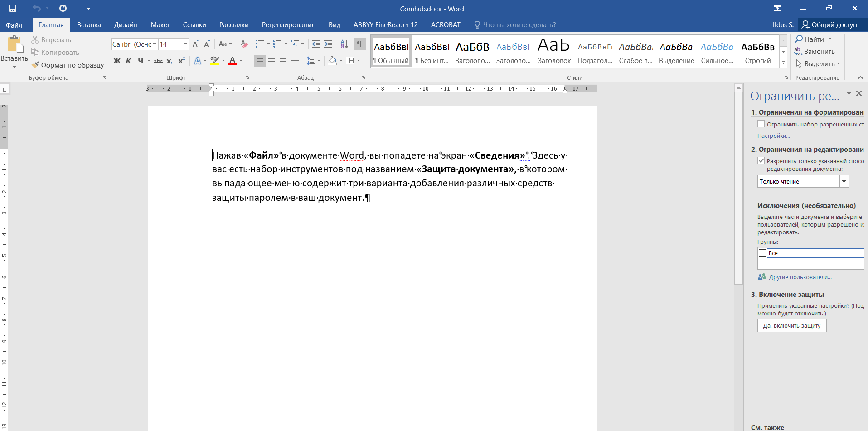Image resolution: width=868 pixels, height=431 pixels.
Task: Toggle paragraph marks display (¶) button
Action: (x=359, y=44)
